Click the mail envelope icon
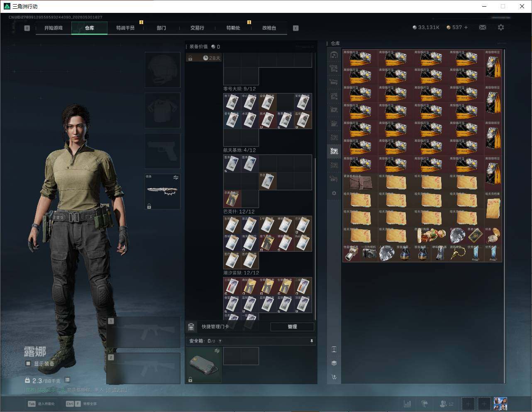 pos(483,27)
